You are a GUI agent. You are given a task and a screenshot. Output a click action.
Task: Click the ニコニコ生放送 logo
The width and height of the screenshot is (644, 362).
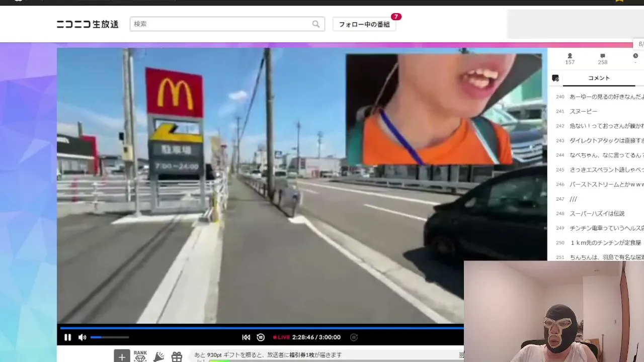[88, 24]
